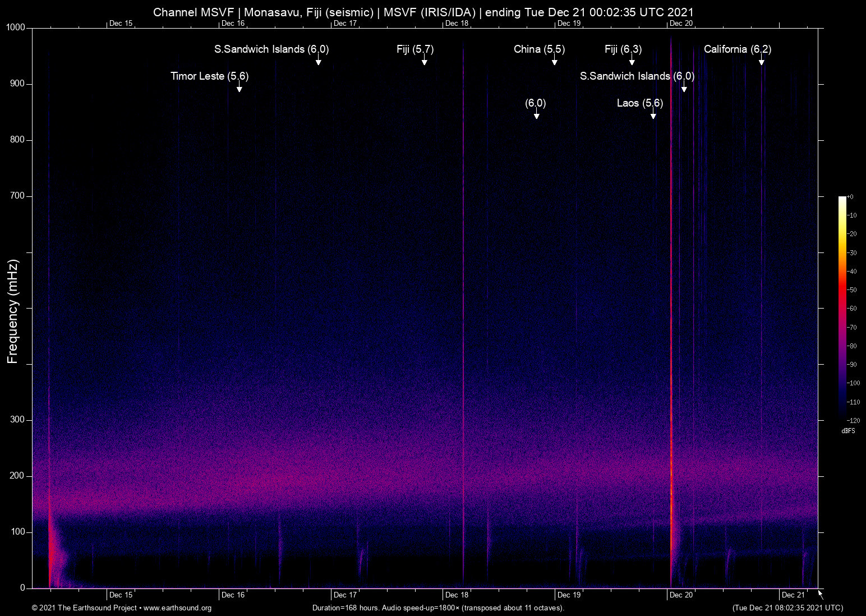Click the Fiji (5.7) arrow marker
The width and height of the screenshot is (866, 616).
425,59
